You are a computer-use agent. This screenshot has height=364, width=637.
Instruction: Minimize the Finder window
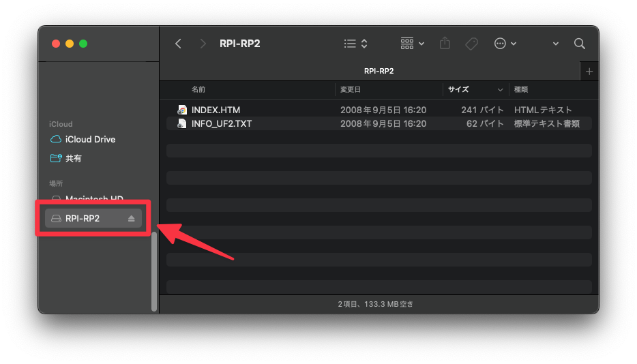pos(70,44)
